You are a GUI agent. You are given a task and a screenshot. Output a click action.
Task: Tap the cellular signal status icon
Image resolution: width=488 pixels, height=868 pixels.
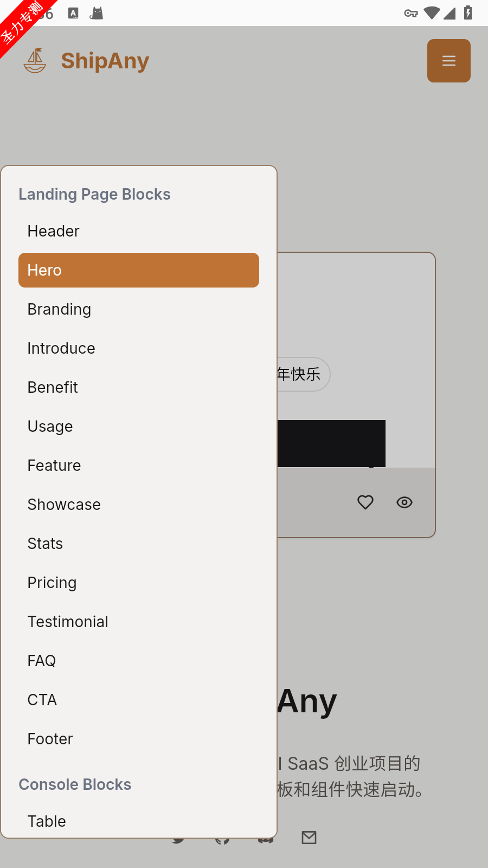tap(450, 13)
